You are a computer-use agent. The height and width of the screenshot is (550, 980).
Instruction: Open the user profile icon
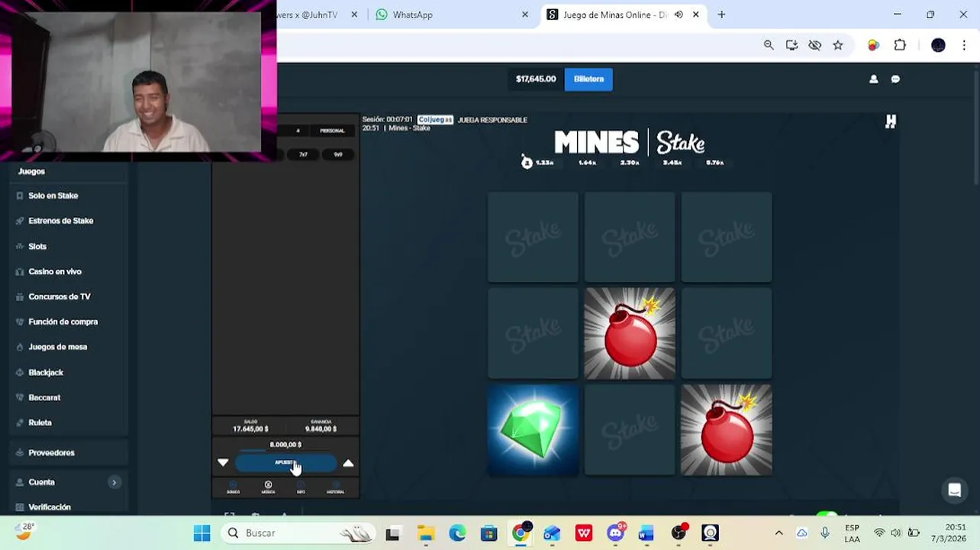coord(874,79)
